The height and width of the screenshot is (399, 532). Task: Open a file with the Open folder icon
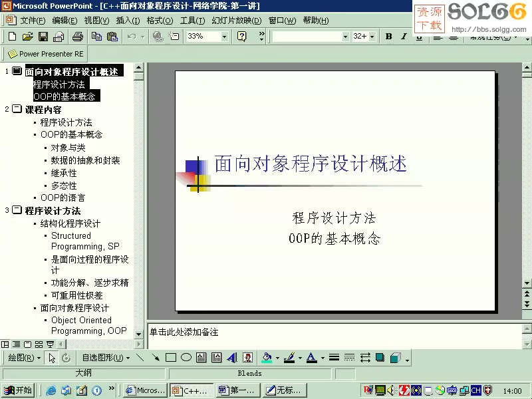coord(27,37)
